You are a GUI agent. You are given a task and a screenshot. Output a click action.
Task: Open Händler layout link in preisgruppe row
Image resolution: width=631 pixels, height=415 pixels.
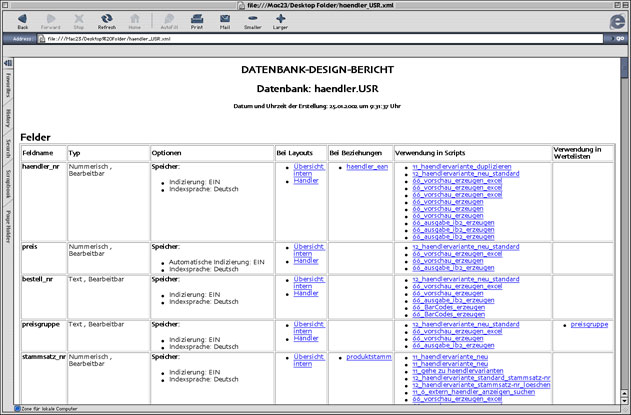306,339
